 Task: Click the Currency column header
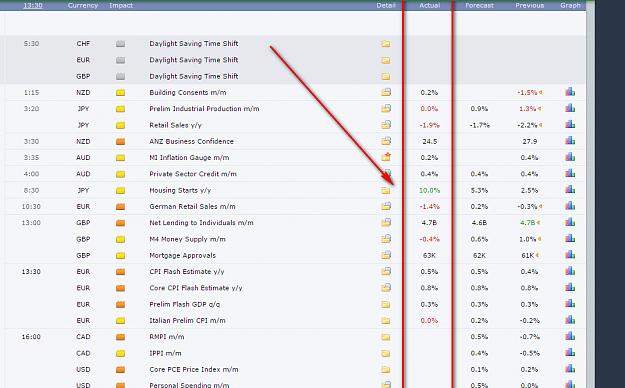(x=83, y=5)
